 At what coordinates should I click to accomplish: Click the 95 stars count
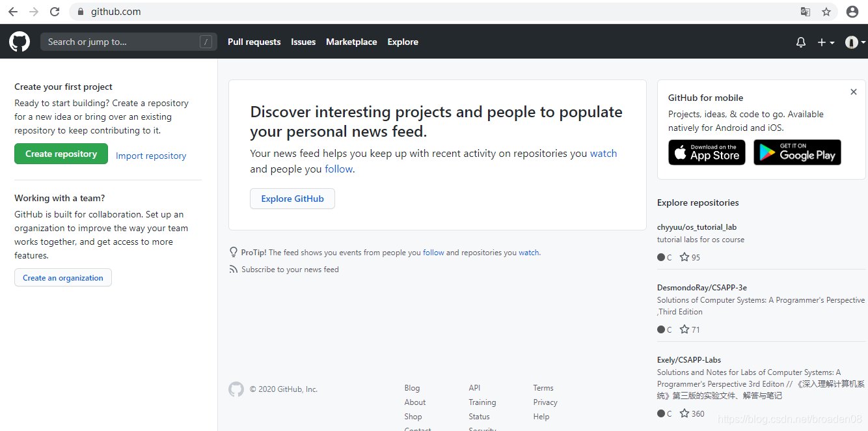[696, 258]
